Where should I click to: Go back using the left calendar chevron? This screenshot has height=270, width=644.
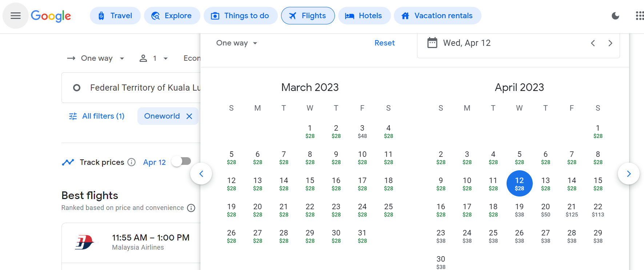coord(201,174)
